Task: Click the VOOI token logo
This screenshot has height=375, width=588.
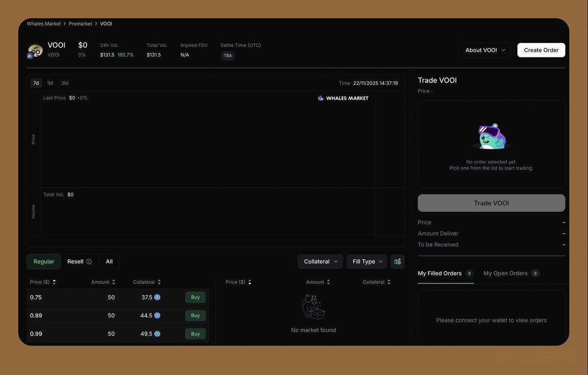Action: (35, 50)
